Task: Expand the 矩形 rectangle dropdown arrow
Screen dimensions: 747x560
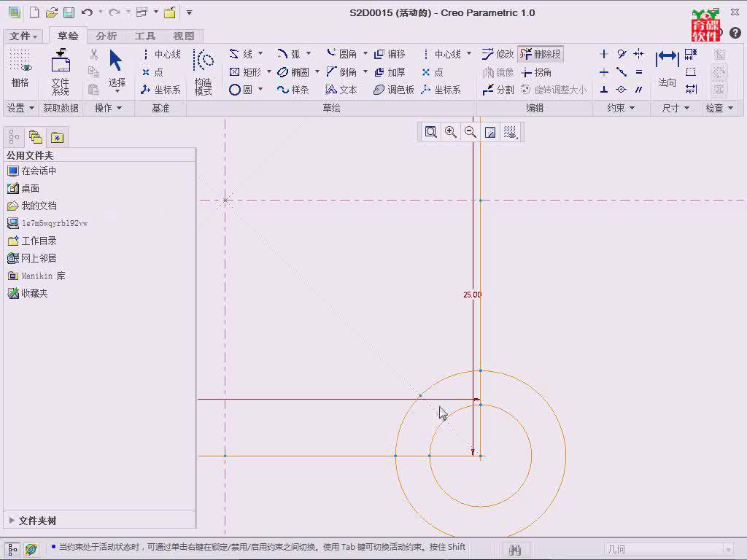Action: tap(269, 71)
